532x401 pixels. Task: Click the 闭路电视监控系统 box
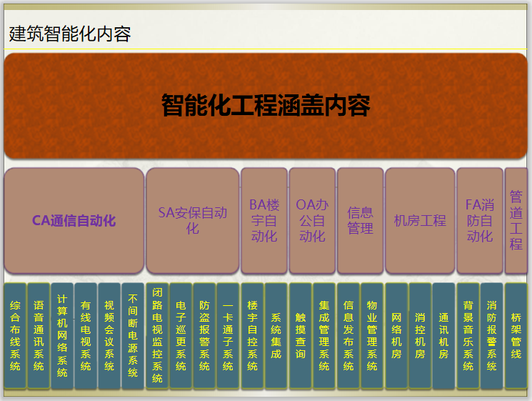pos(157,335)
